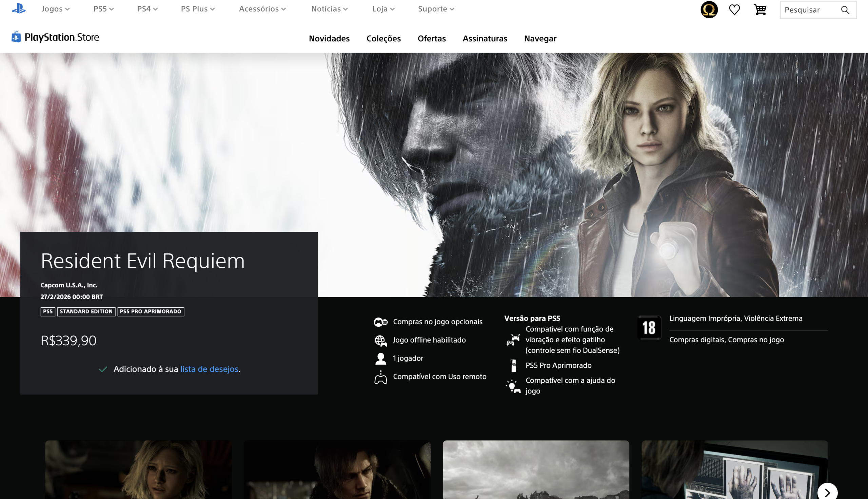Viewport: 868px width, 499px height.
Task: Click the PlayStation logo icon
Action: click(x=19, y=8)
